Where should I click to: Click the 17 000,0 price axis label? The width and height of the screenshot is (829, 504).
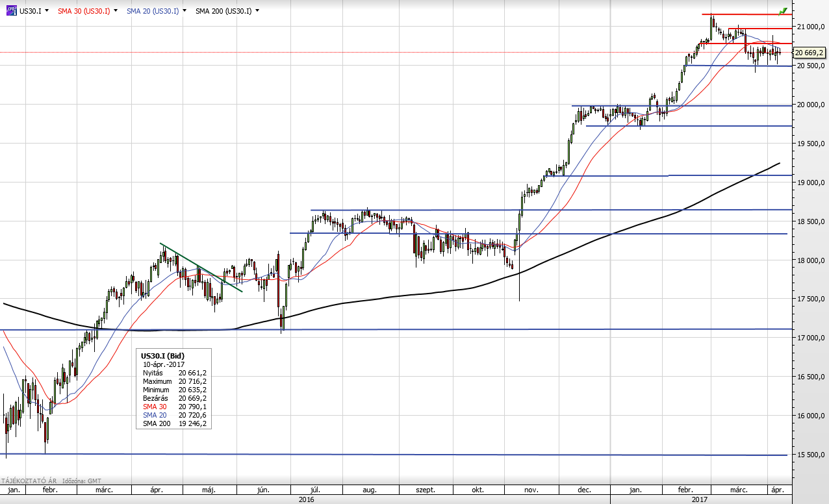pos(811,338)
